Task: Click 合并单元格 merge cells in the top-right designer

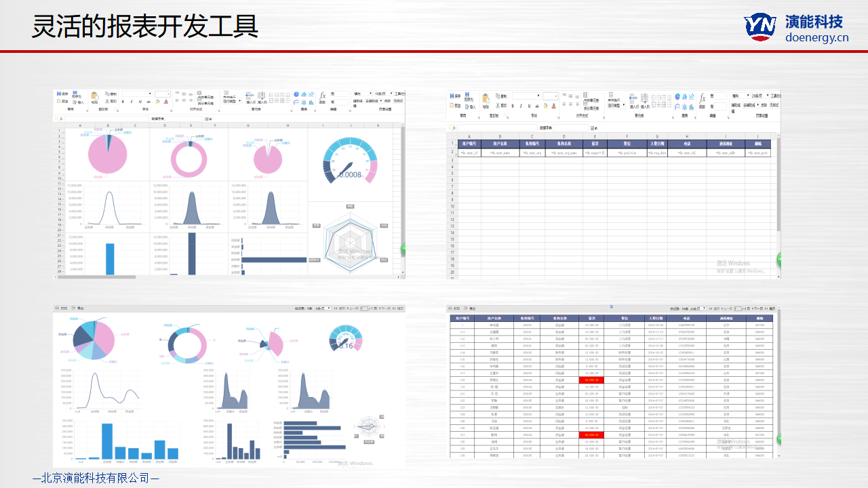Action: coord(591,100)
